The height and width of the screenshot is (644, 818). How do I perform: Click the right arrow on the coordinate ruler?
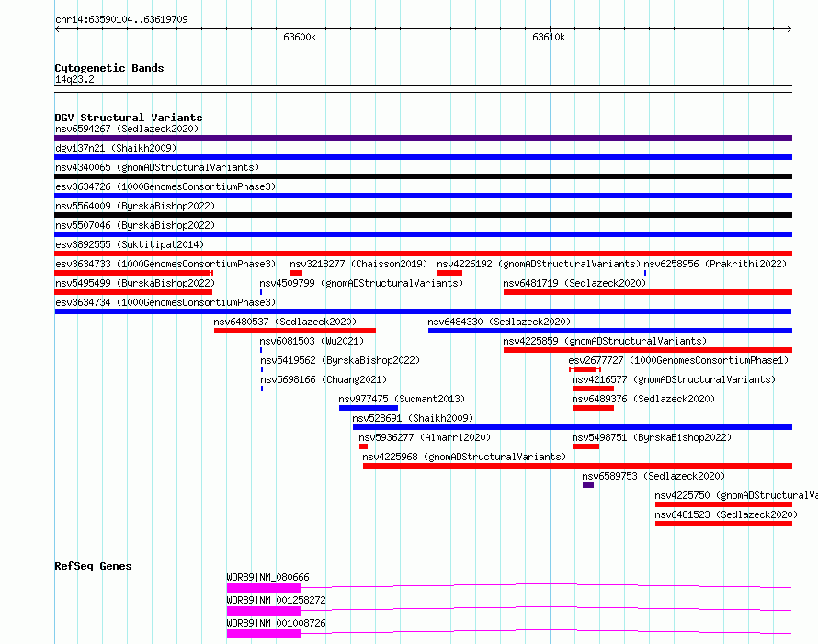(x=789, y=28)
